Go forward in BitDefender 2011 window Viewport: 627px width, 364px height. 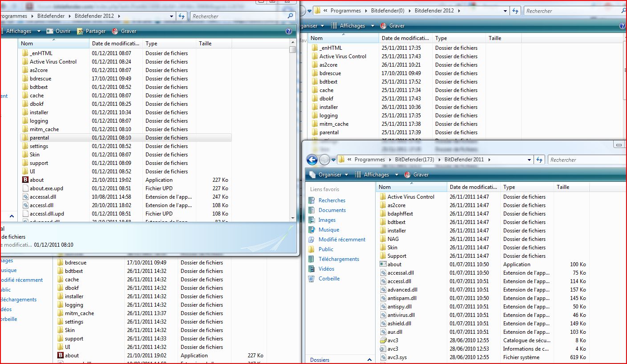click(x=325, y=160)
